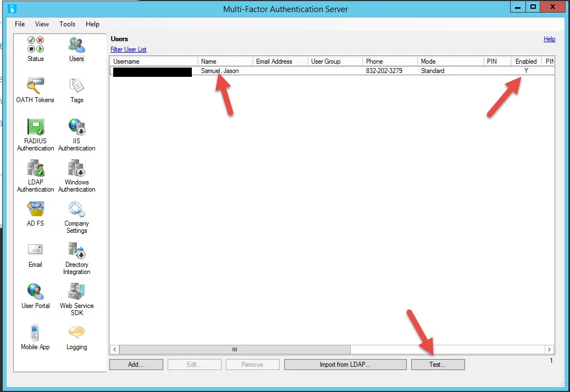Click the Help link at top right
570x392 pixels.
(x=549, y=39)
